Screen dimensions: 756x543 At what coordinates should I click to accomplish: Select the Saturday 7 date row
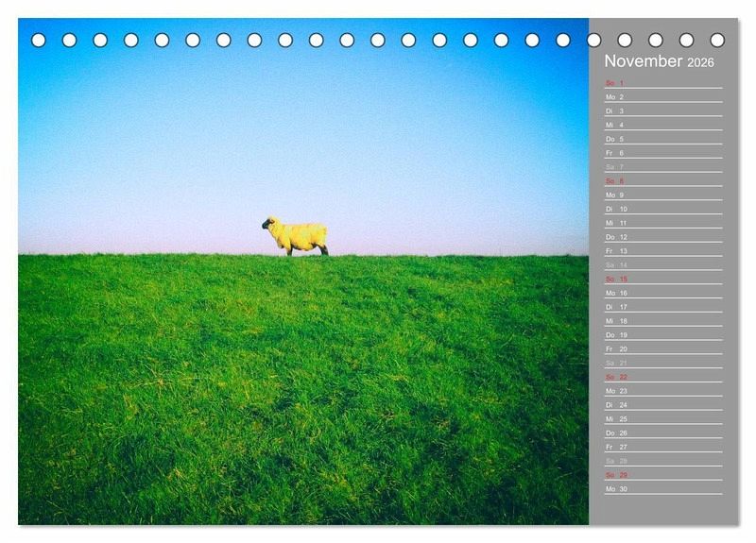click(662, 167)
